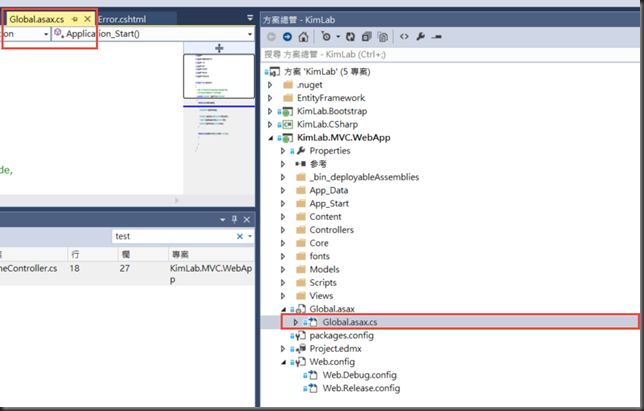Select the App_Start folder
The height and width of the screenshot is (411, 644).
[329, 204]
